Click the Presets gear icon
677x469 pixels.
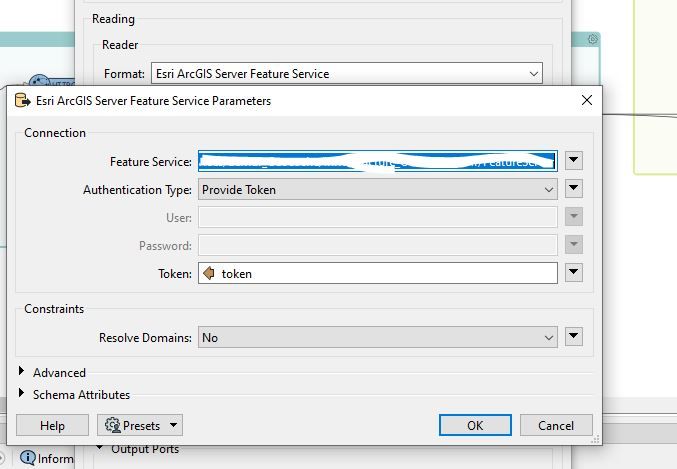[x=112, y=426]
